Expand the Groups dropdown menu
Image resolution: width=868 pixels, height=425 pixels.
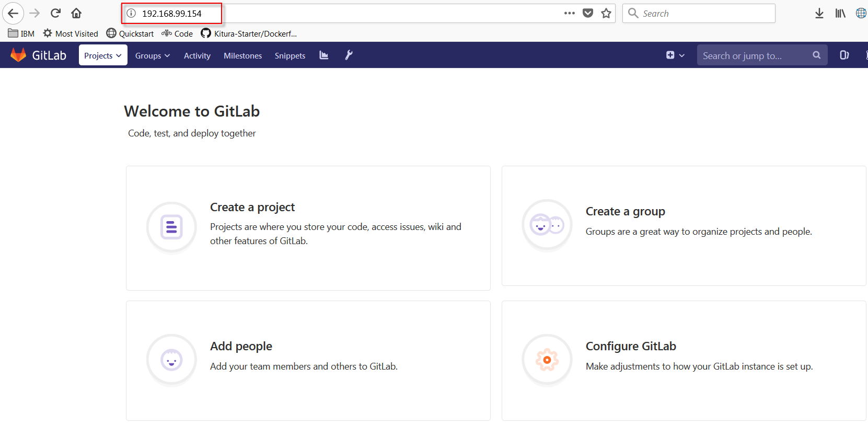(x=153, y=55)
